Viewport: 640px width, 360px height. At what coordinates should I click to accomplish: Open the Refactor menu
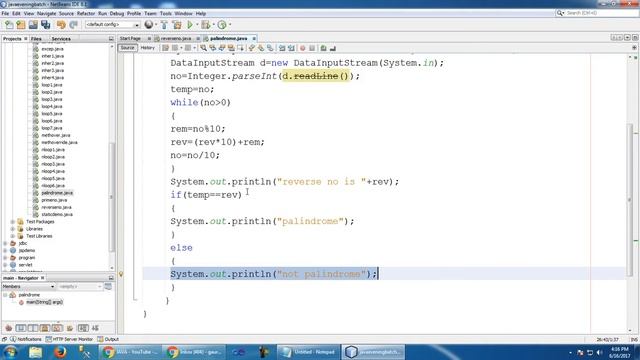[86, 13]
